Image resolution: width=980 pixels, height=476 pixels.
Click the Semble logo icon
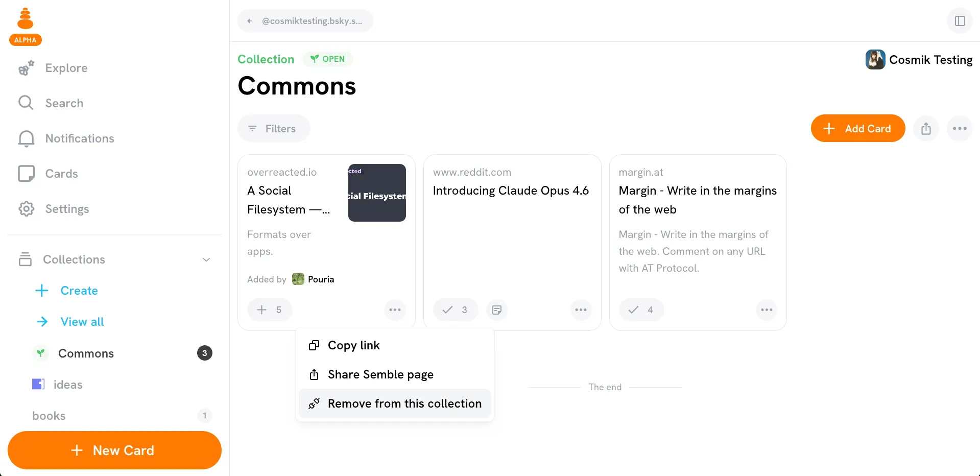[25, 19]
